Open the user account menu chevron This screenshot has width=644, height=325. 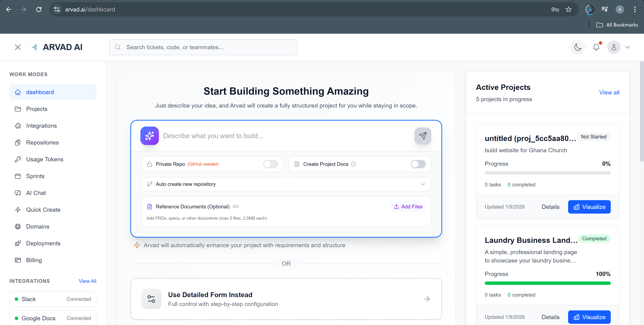(627, 47)
